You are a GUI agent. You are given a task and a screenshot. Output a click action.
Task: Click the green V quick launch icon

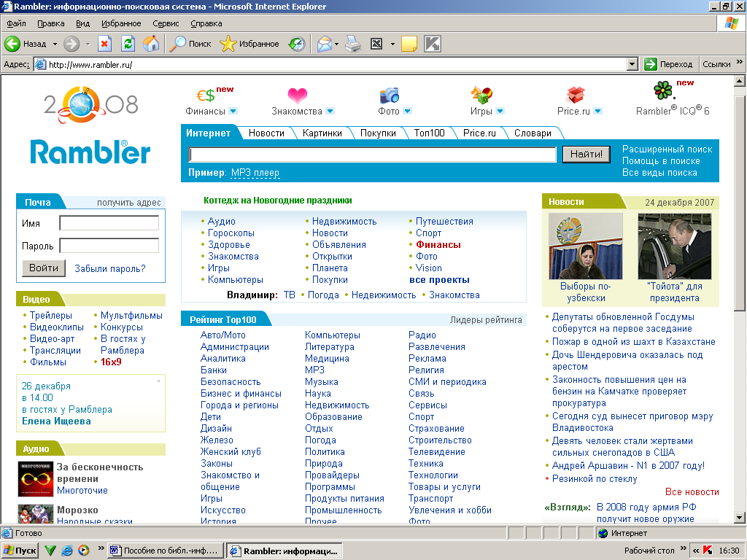click(x=50, y=551)
